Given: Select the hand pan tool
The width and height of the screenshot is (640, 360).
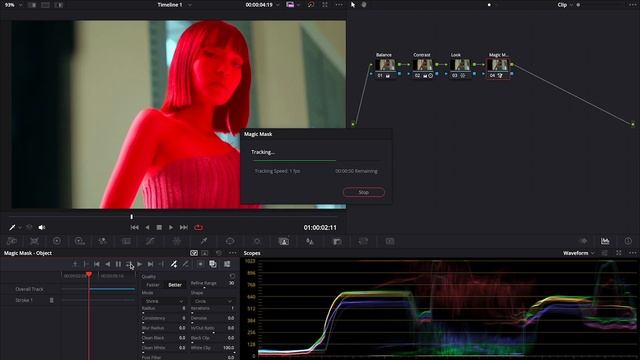Looking at the screenshot, I should click(364, 4).
